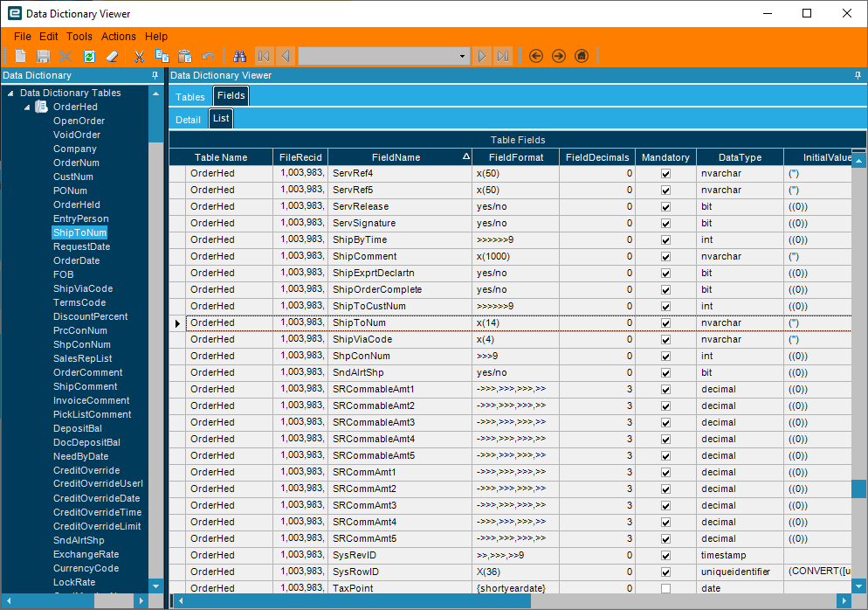Click the FieldName column sort arrow
Image resolution: width=868 pixels, height=610 pixels.
(466, 156)
